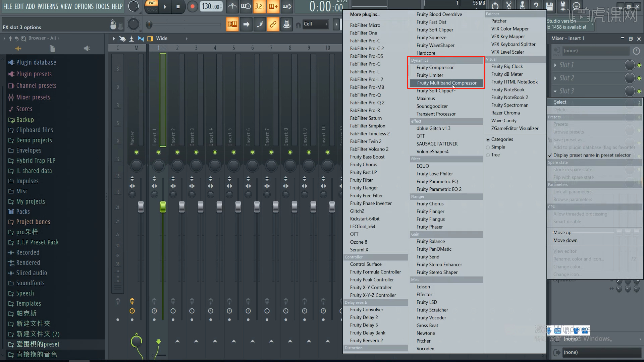This screenshot has width=644, height=362.
Task: Click the Move up button
Action: coord(562,232)
